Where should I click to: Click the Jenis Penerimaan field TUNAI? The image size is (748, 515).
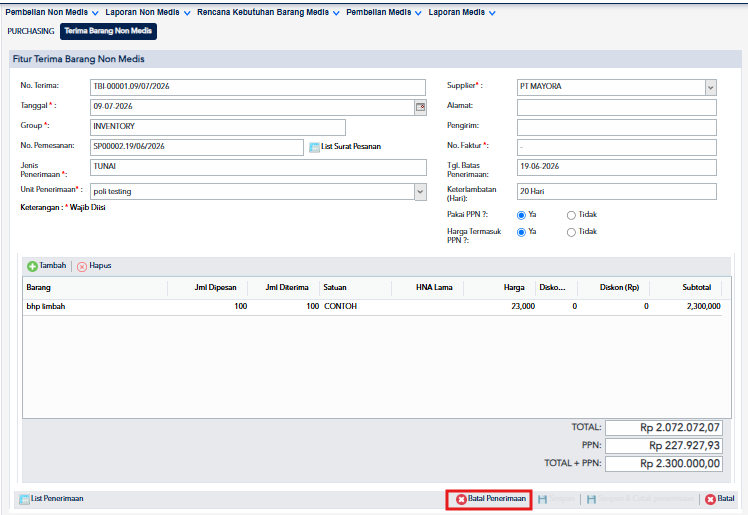pyautogui.click(x=258, y=167)
